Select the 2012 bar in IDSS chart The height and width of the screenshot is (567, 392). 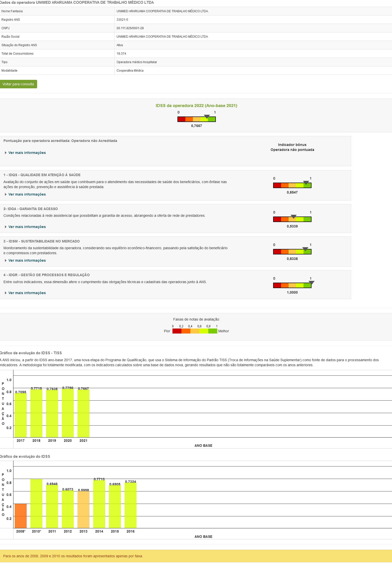tap(68, 509)
